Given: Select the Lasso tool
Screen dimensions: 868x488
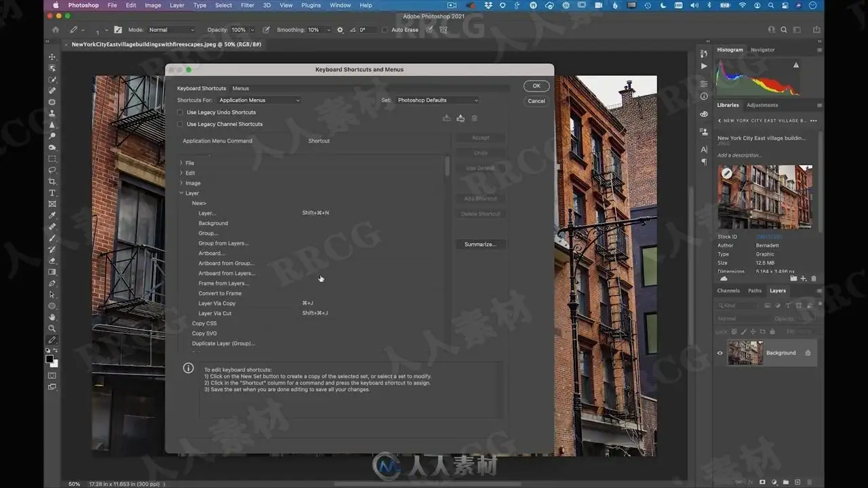Looking at the screenshot, I should (52, 170).
